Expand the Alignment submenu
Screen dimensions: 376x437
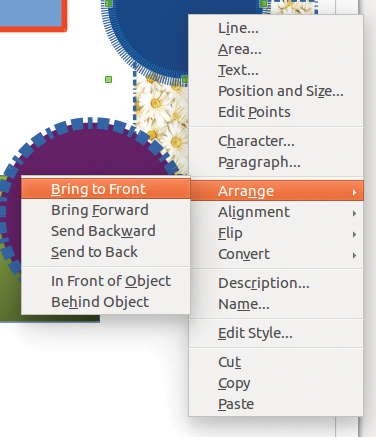click(x=276, y=212)
